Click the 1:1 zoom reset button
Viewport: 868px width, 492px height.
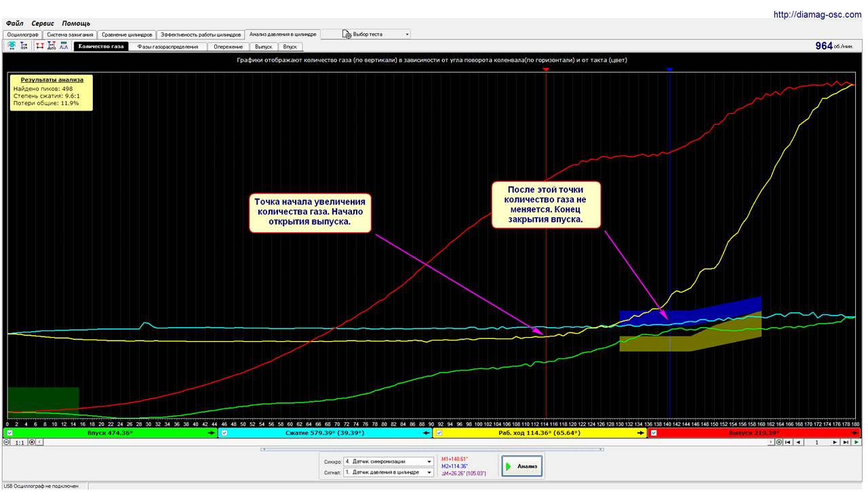20,442
